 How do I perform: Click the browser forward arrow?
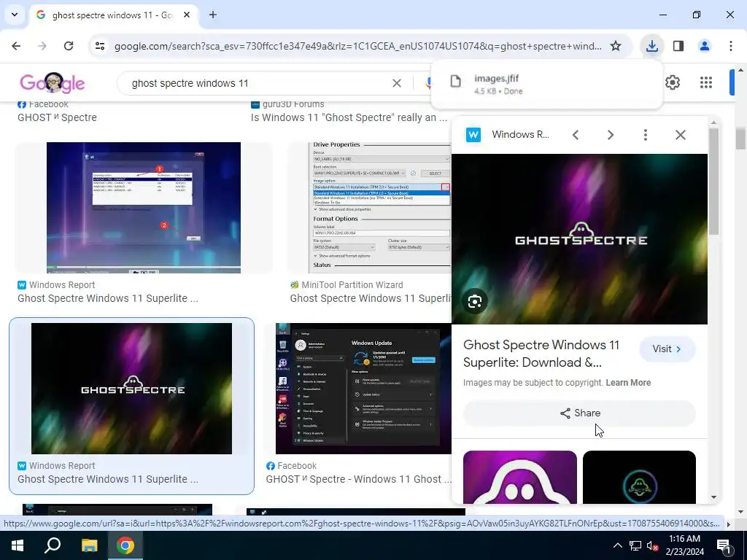click(42, 46)
